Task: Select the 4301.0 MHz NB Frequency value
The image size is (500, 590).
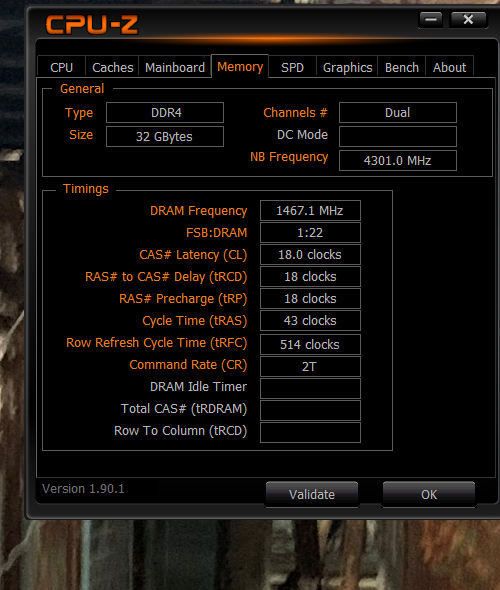Action: pyautogui.click(x=398, y=161)
